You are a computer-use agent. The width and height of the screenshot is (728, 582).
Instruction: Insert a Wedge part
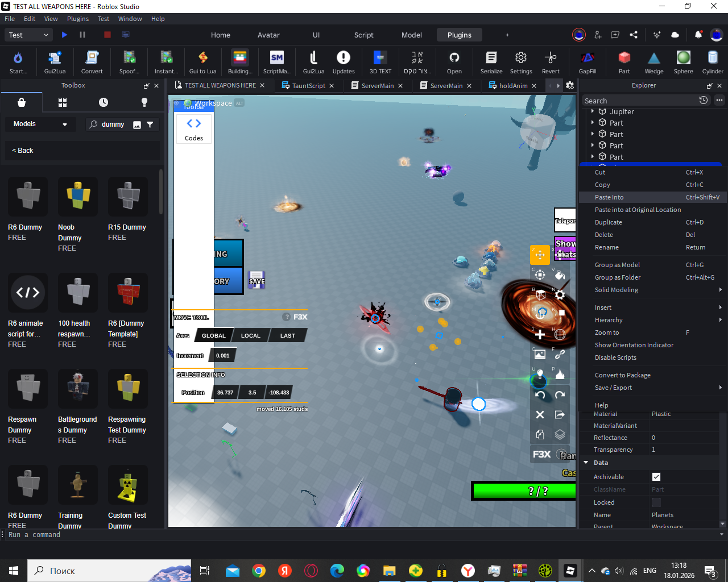coord(654,62)
